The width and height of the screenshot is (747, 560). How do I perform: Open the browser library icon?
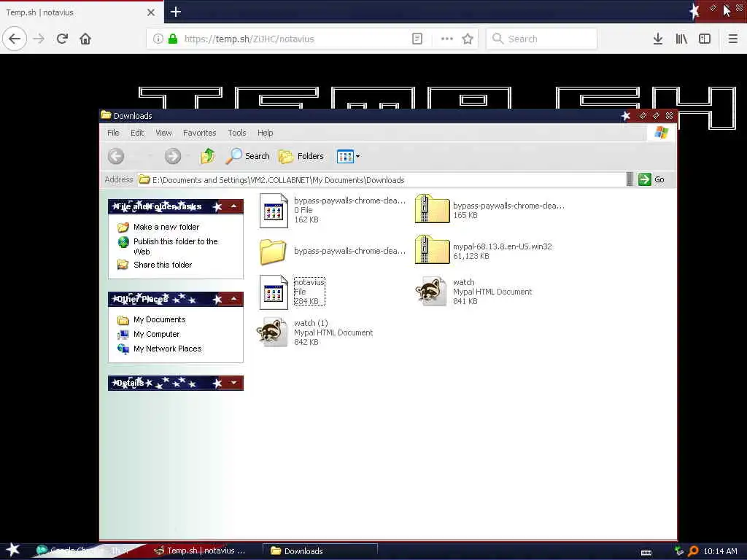click(x=681, y=39)
